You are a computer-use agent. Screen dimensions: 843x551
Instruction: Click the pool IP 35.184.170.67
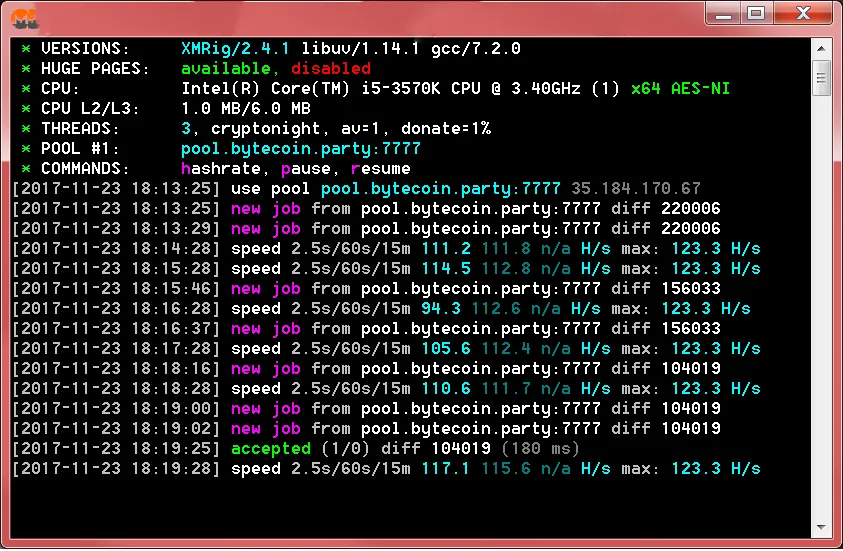(x=635, y=189)
